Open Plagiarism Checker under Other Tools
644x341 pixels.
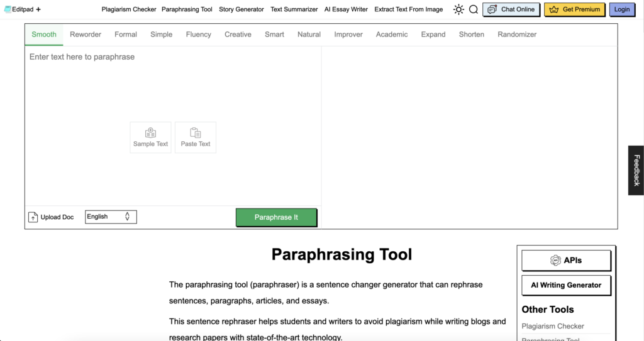[553, 326]
